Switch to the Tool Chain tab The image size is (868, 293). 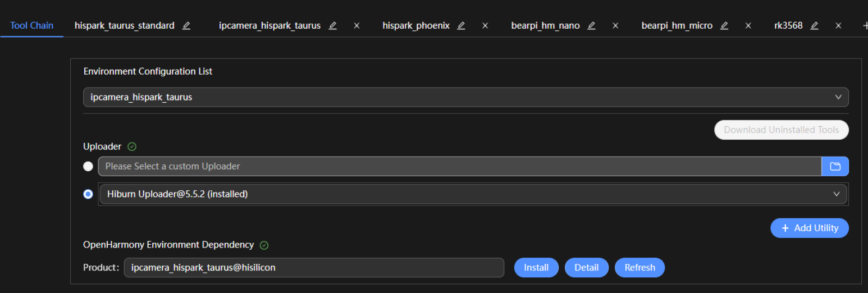tap(32, 26)
